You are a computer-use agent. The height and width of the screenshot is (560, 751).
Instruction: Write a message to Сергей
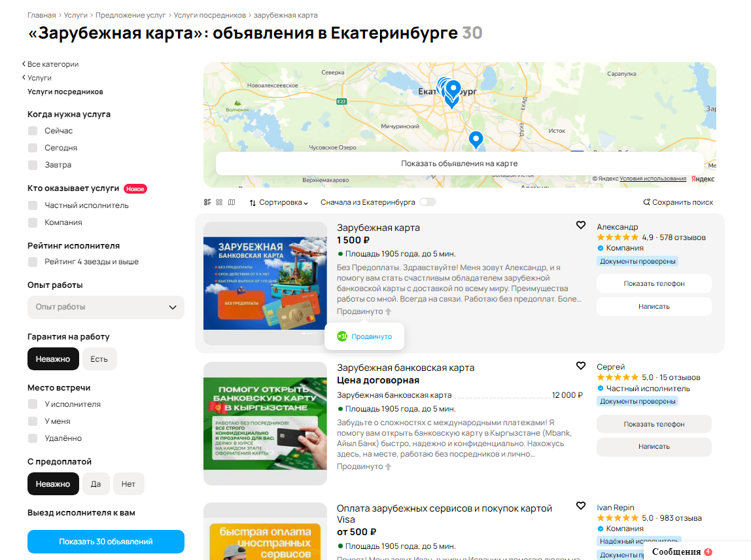654,446
